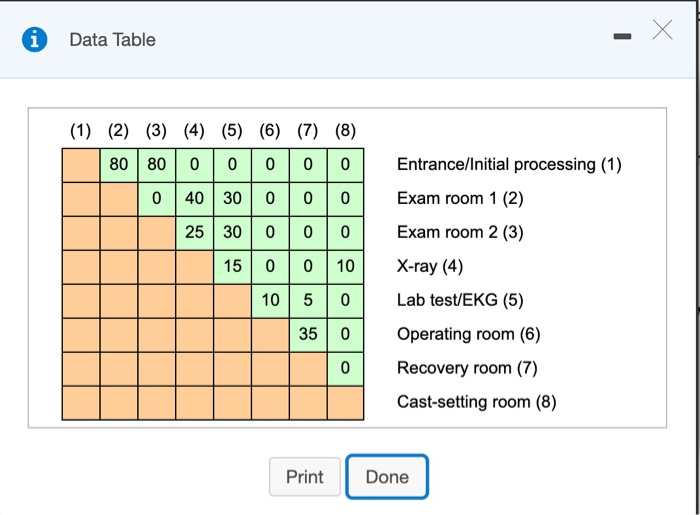Pick the table cell with value 35
This screenshot has width=700, height=515.
click(x=307, y=335)
